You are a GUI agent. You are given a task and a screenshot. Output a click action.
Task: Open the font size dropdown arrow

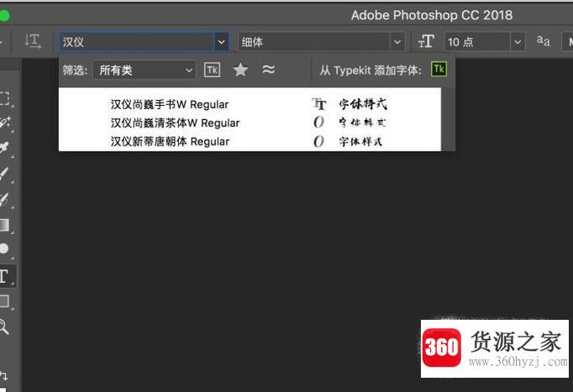tap(518, 42)
